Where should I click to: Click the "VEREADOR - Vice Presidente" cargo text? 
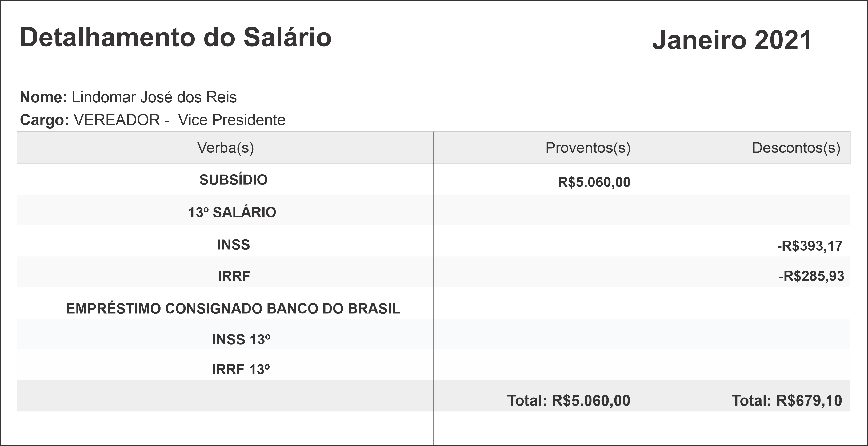179,120
